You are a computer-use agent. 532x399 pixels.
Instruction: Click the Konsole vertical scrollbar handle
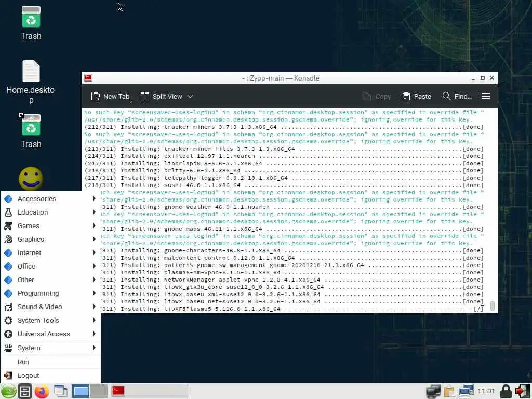[493, 305]
